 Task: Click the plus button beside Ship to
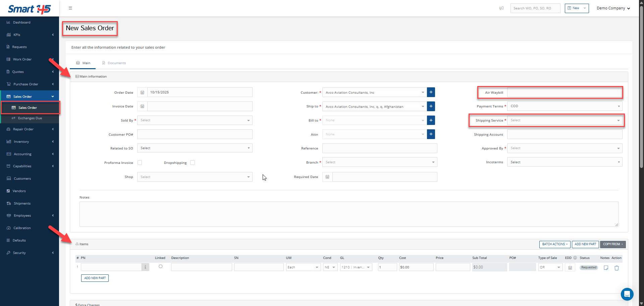tap(431, 106)
